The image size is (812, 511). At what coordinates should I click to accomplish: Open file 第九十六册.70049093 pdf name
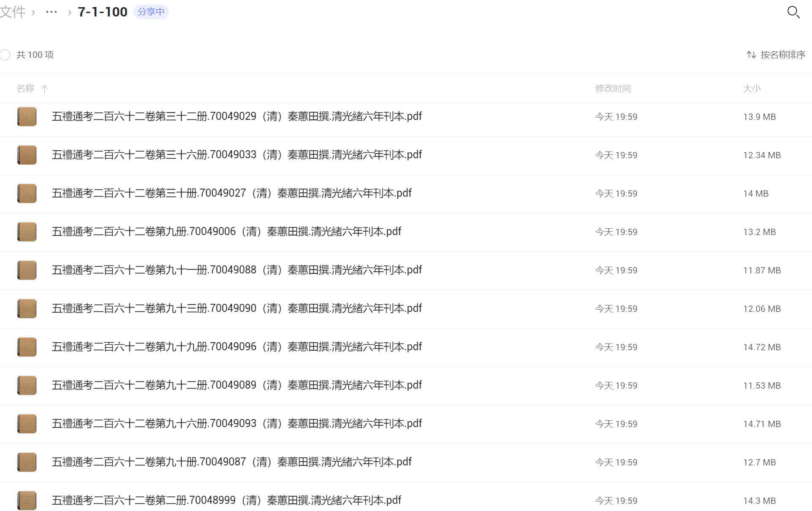tap(237, 424)
